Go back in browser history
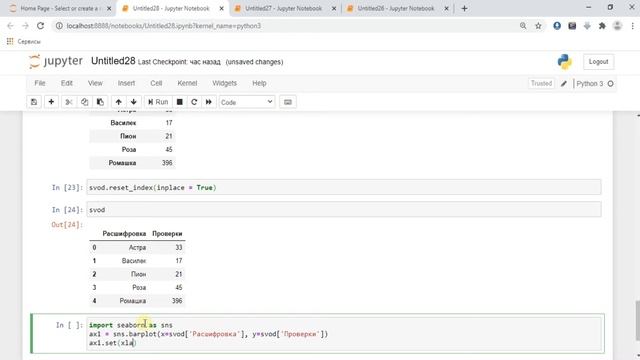 point(10,26)
